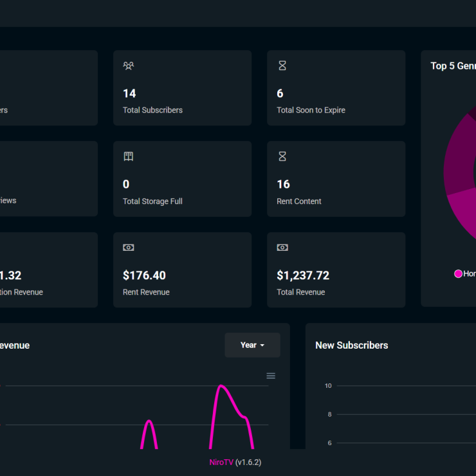The image size is (476, 476).
Task: Click the Total Soon to Expire hourglass icon
Action: point(282,66)
